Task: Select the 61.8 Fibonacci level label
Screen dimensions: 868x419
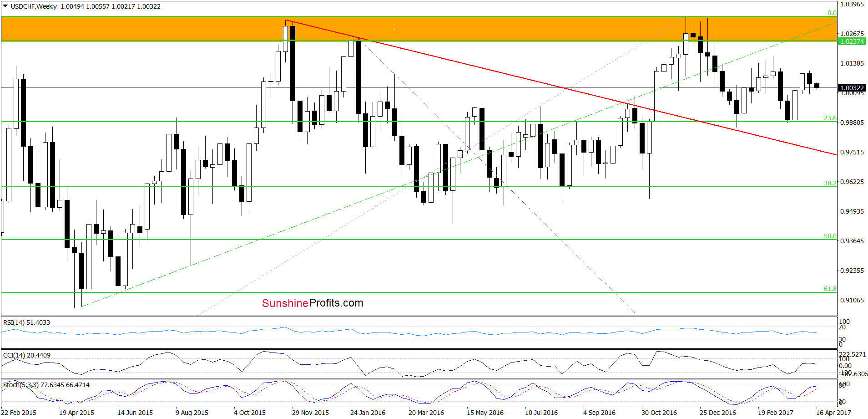Action: (830, 289)
